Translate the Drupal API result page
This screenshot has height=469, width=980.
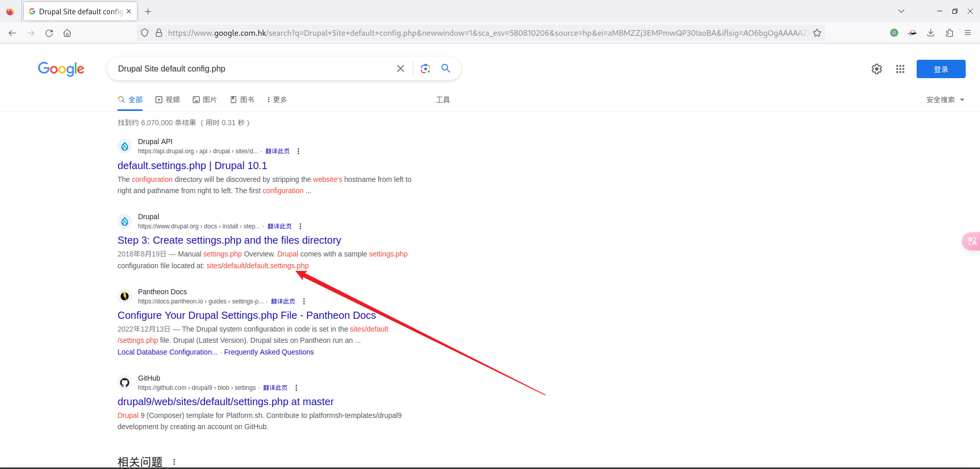[277, 151]
